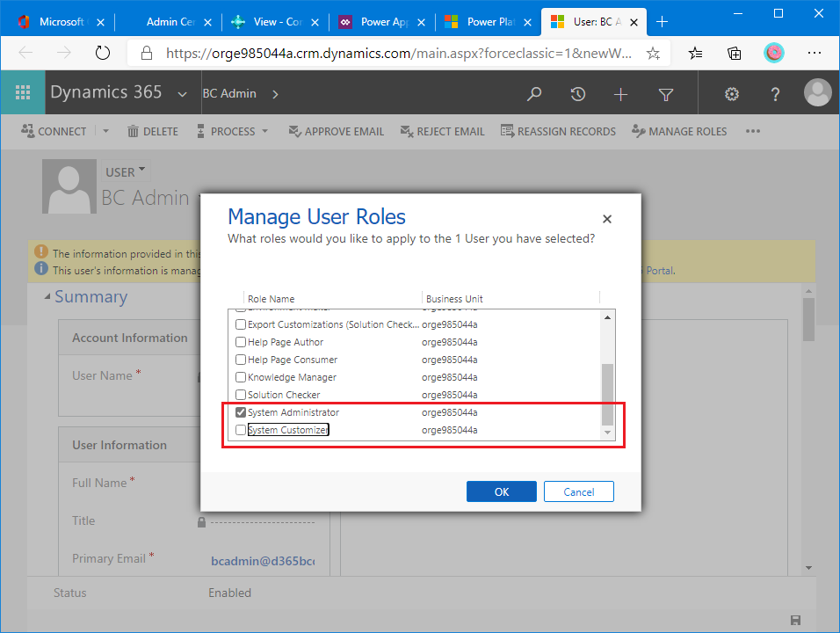
Task: Click the browser back arrow
Action: coord(25,53)
